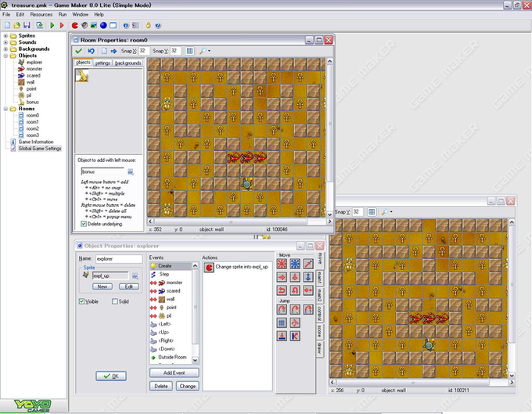Select room2 in the resource tree

click(x=33, y=128)
